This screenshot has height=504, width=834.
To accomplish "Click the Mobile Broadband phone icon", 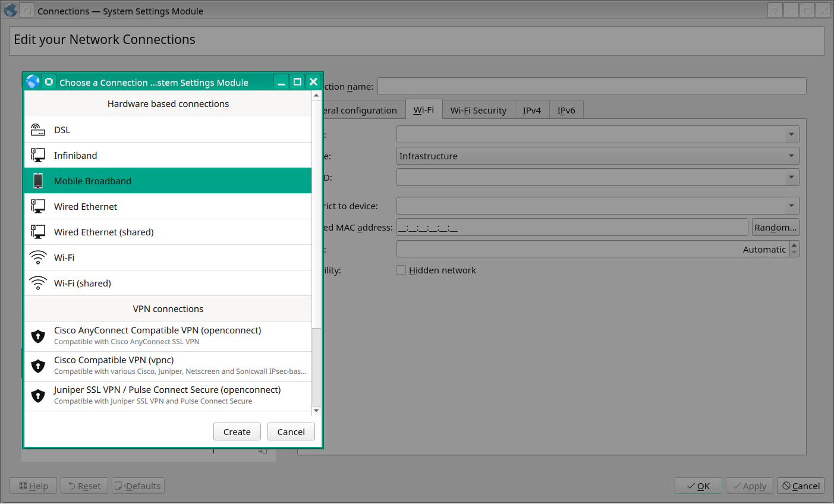I will [38, 181].
